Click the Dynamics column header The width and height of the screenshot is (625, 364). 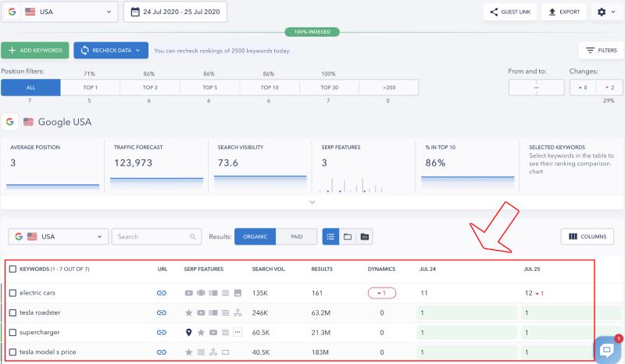(x=381, y=269)
